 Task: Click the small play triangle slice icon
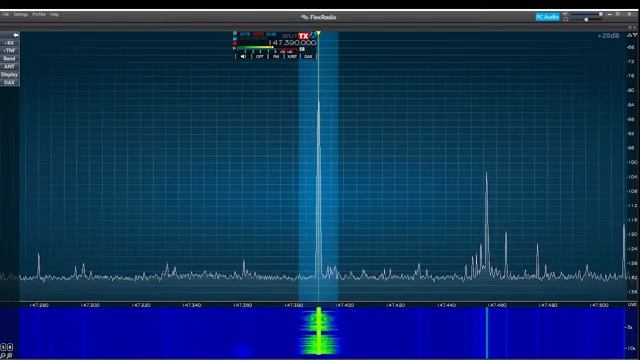point(234,48)
